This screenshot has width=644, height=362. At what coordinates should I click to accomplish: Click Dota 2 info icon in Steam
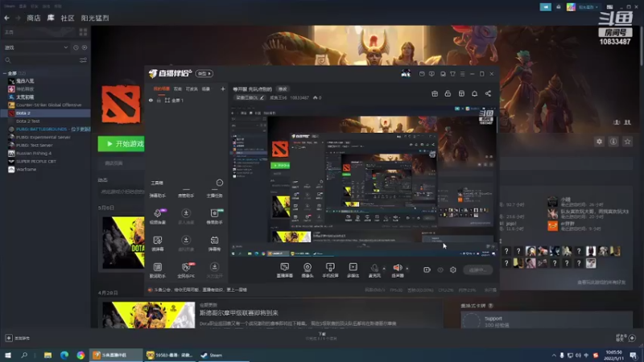613,142
